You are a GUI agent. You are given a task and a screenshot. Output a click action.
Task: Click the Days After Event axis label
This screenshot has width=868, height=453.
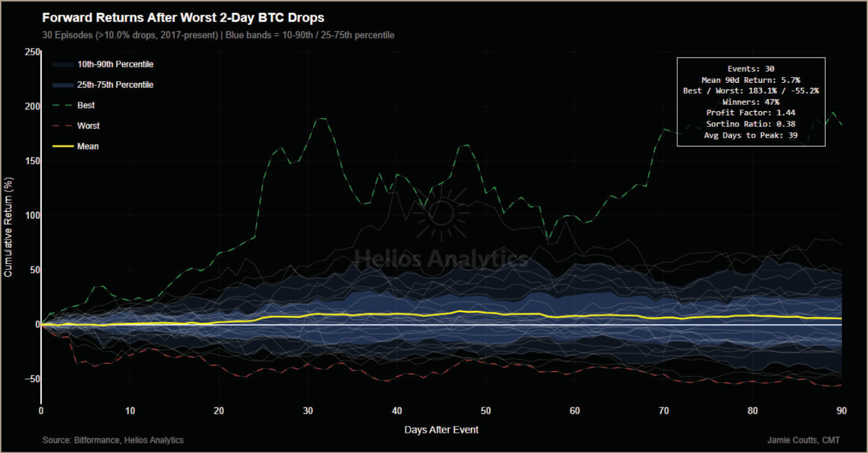click(x=441, y=430)
